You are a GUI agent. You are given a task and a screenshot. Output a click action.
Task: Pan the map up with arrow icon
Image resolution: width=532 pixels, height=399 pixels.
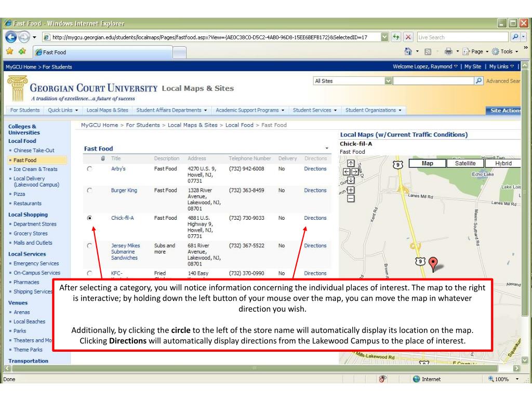tap(351, 164)
